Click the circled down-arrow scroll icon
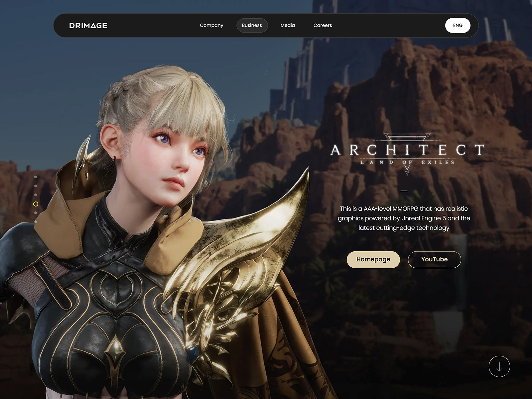 [x=499, y=366]
